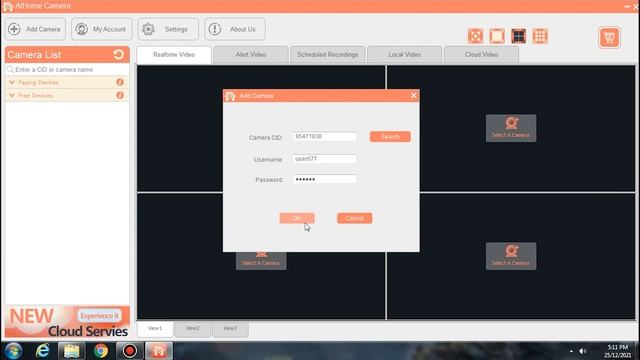Open Settings from the toolbar
This screenshot has width=640, height=360.
pyautogui.click(x=168, y=29)
